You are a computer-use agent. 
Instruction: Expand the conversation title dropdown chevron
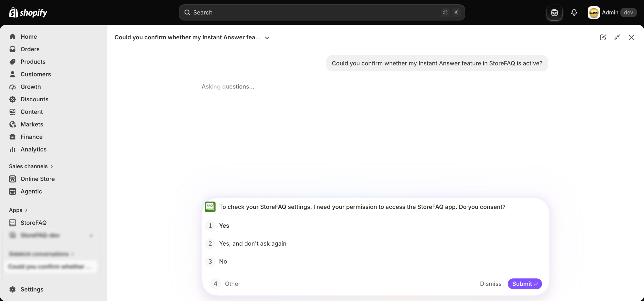[x=267, y=38]
